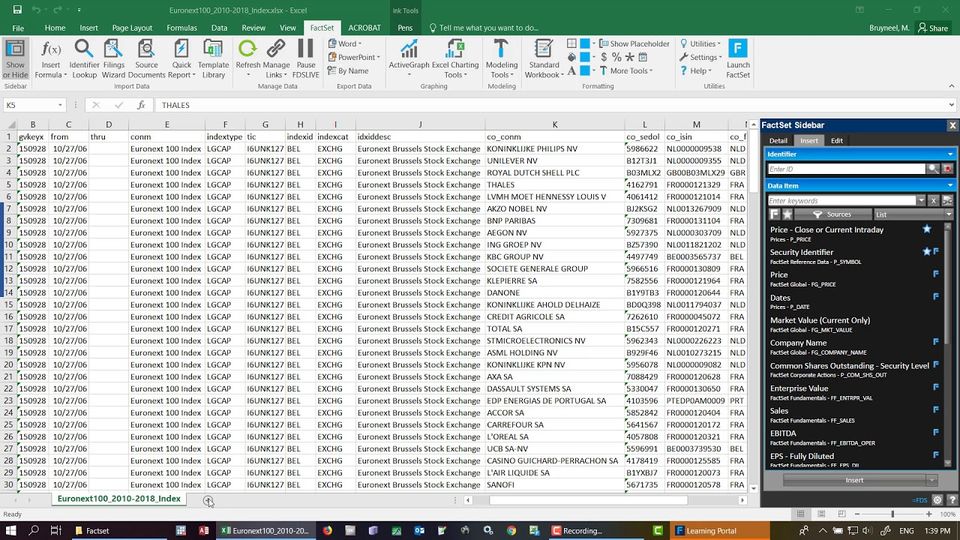Open the Identifier Lookup tool
This screenshot has width=960, height=540.
tap(84, 59)
